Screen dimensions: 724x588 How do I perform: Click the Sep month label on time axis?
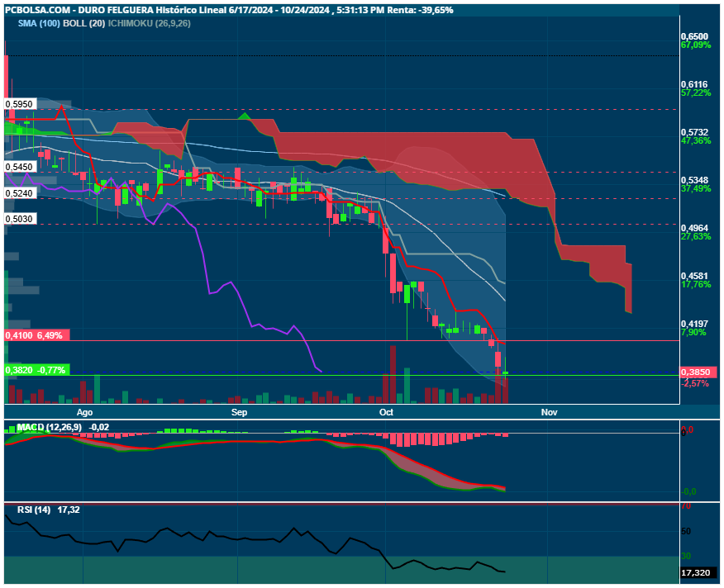[239, 412]
